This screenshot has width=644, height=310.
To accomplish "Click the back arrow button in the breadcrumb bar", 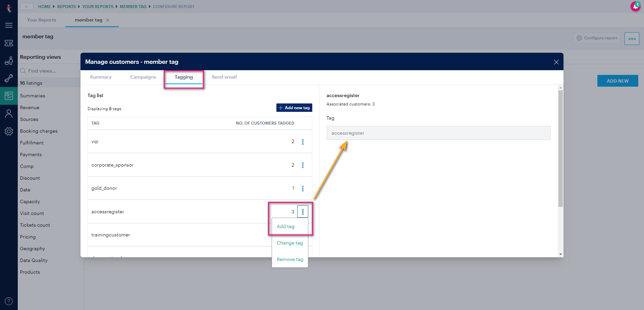I will pos(27,6).
